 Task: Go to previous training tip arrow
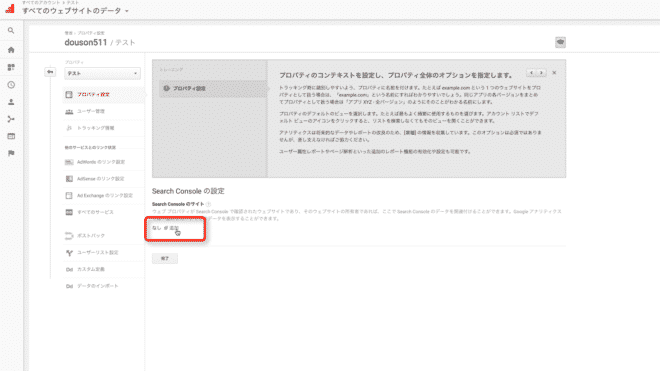pyautogui.click(x=531, y=73)
